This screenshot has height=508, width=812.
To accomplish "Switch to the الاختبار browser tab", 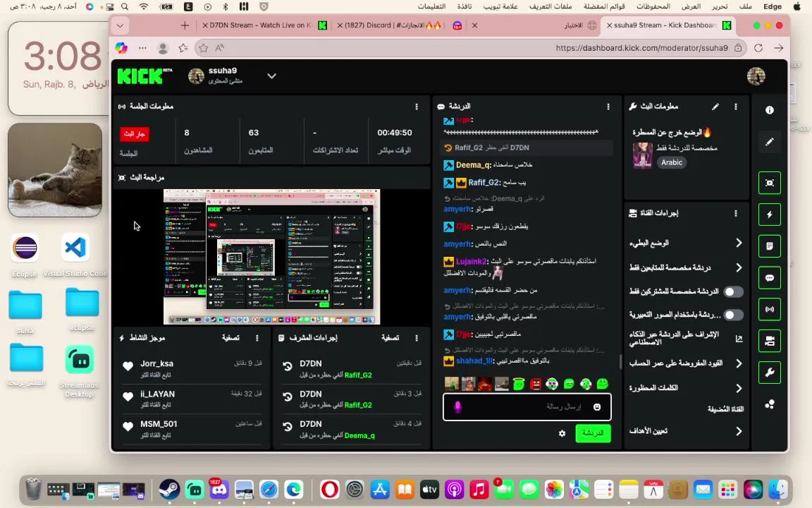I will coord(534,25).
